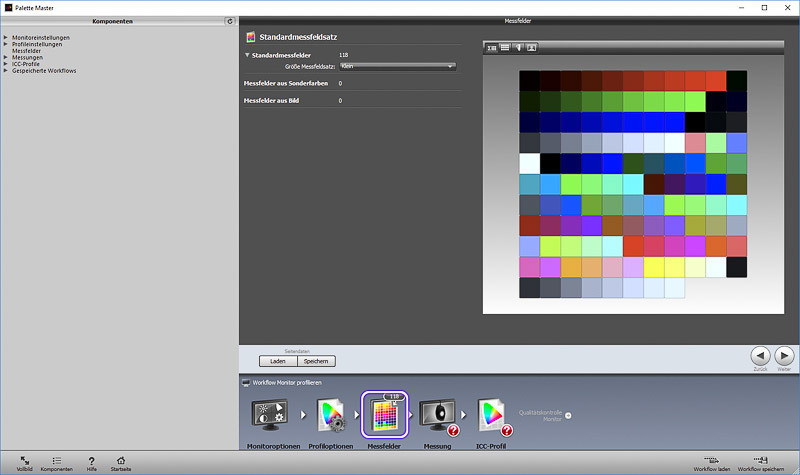
Task: Expand Monitoreinstellungen in the tree
Action: click(x=6, y=38)
